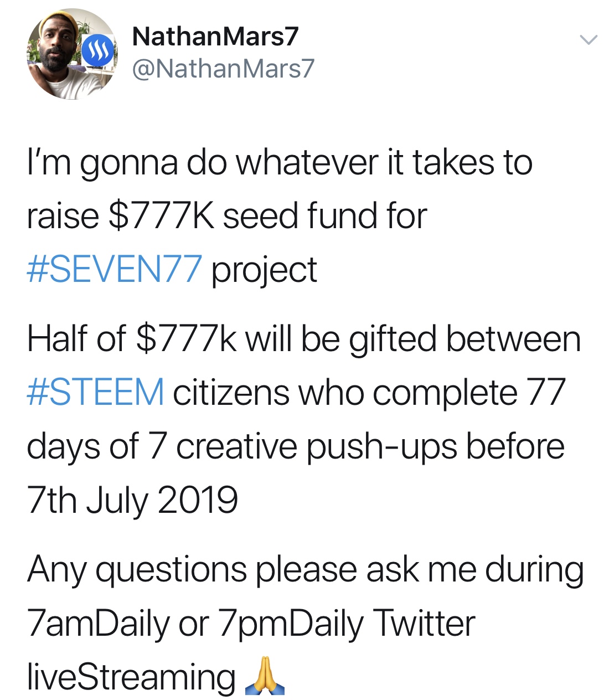604x700 pixels.
Task: Click the "I'm gonna do whatever" text line
Action: 280,163
